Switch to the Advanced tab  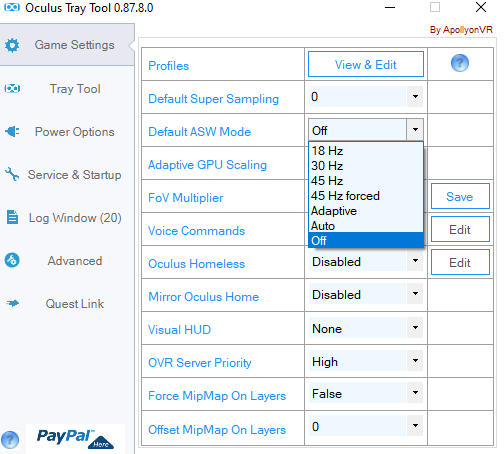(67, 261)
